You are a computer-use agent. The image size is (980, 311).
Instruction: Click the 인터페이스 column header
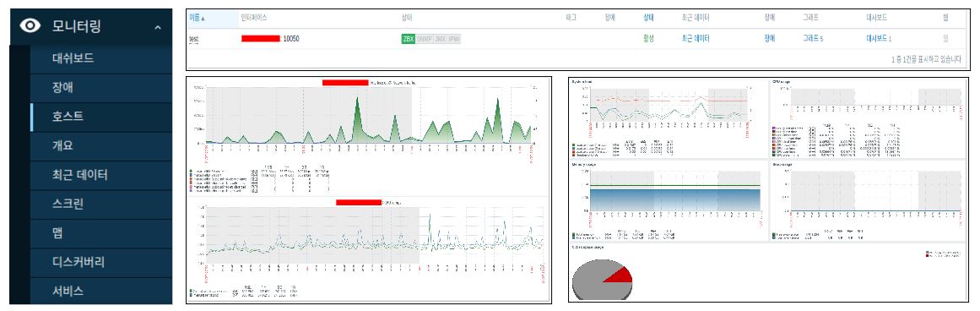click(254, 18)
